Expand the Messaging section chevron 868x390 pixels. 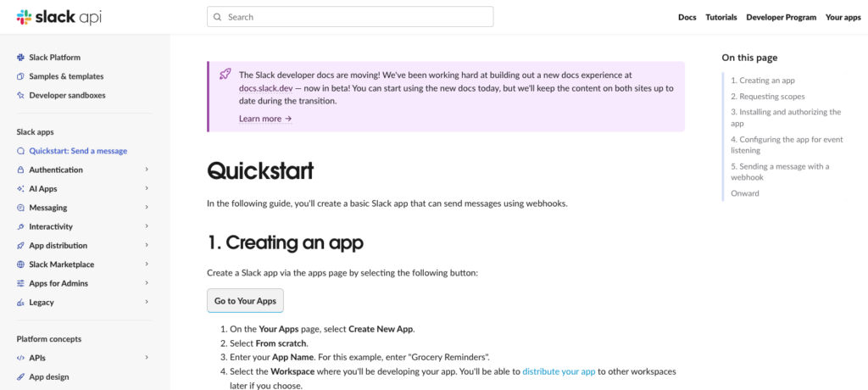[x=147, y=207]
